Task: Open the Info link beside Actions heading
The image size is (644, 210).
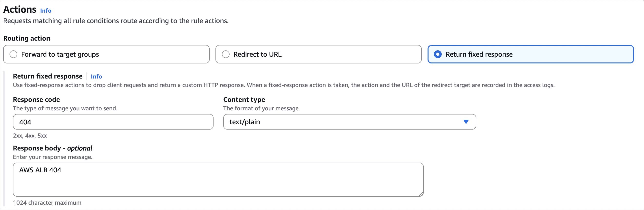Action: click(46, 11)
